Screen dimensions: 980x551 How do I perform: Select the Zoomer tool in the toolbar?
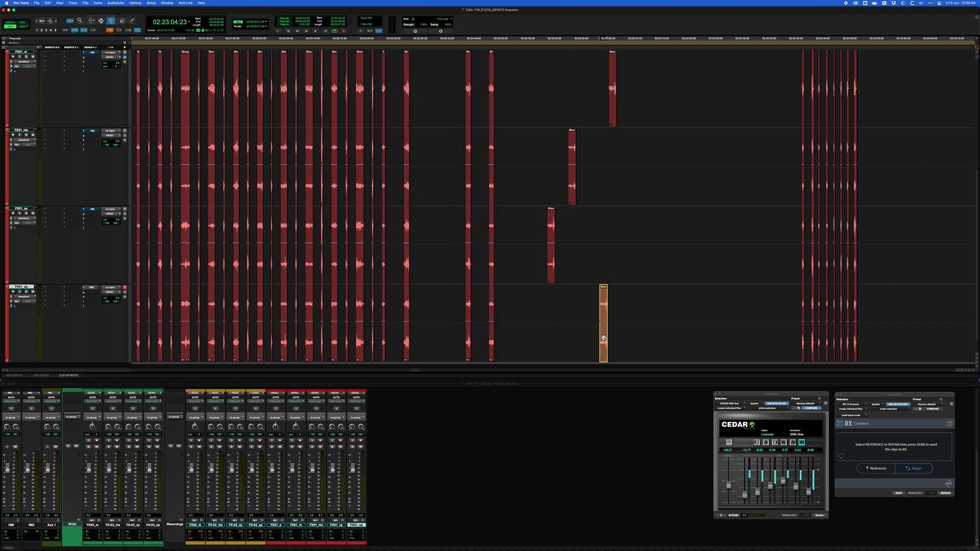coord(79,20)
